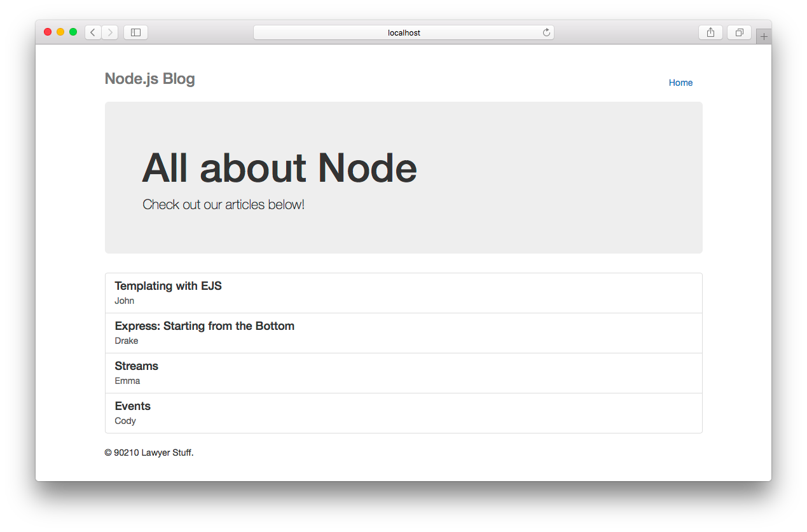Open the Home navigation link
This screenshot has width=807, height=532.
(x=680, y=83)
